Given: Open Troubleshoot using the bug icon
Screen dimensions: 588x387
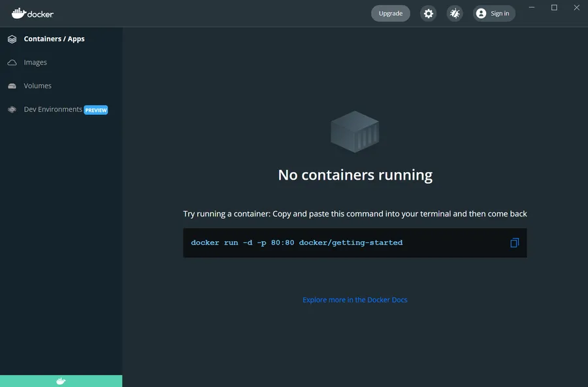Looking at the screenshot, I should tap(455, 13).
